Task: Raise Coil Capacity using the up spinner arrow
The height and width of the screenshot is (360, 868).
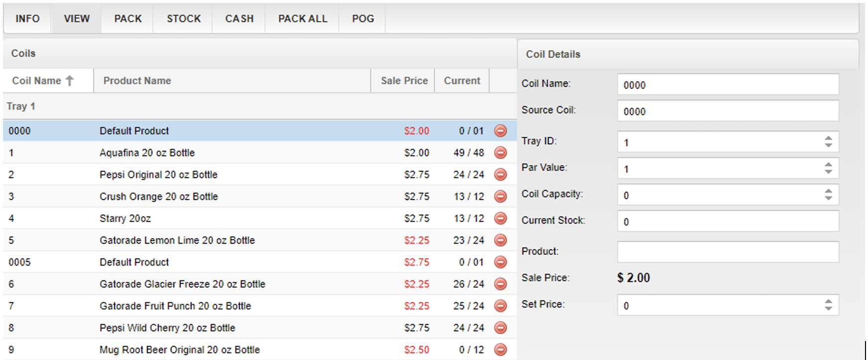Action: click(828, 191)
